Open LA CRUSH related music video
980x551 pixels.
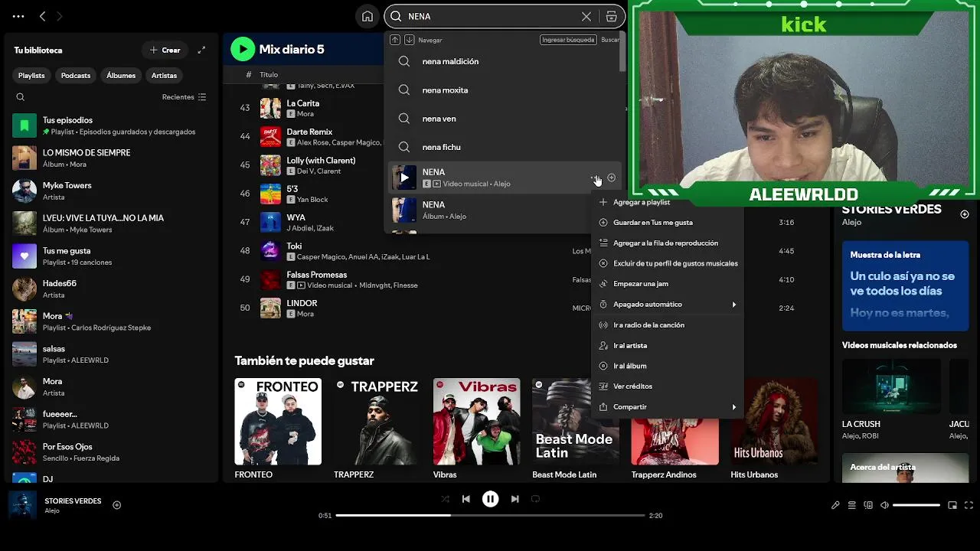(891, 399)
